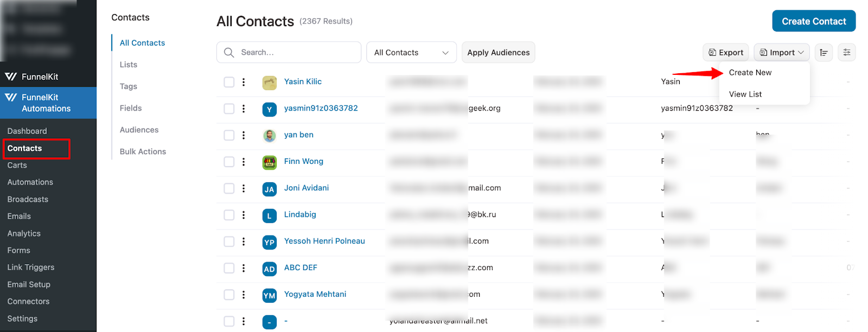
Task: Click the Create Contact button
Action: coord(813,21)
